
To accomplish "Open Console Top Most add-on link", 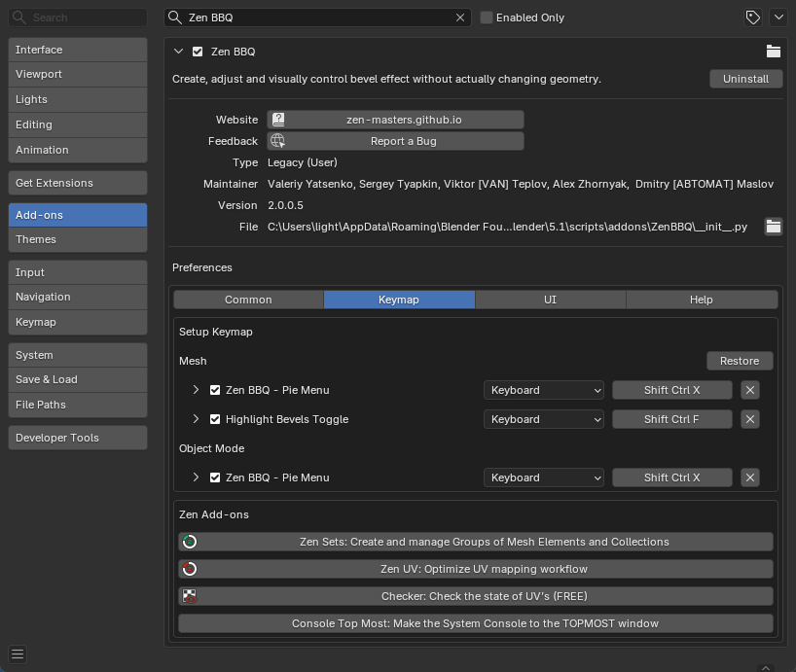I will [476, 623].
